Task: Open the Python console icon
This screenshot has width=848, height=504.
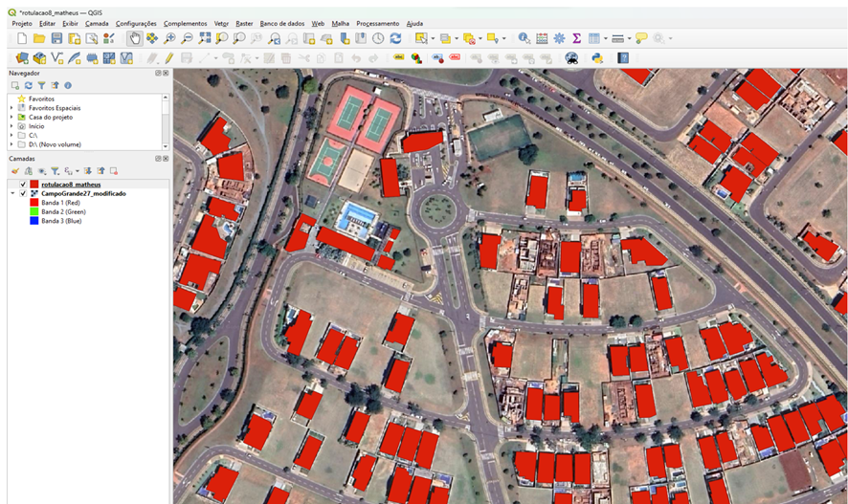Action: point(597,57)
